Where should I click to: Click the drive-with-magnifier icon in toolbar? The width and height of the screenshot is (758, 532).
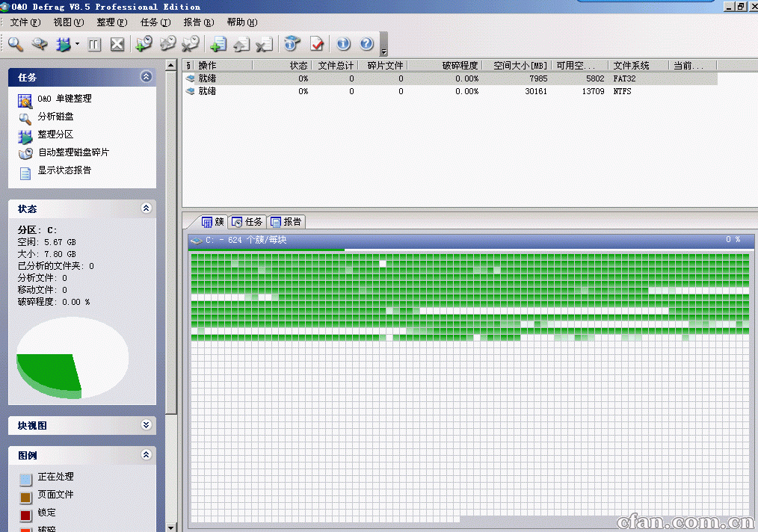pyautogui.click(x=40, y=44)
